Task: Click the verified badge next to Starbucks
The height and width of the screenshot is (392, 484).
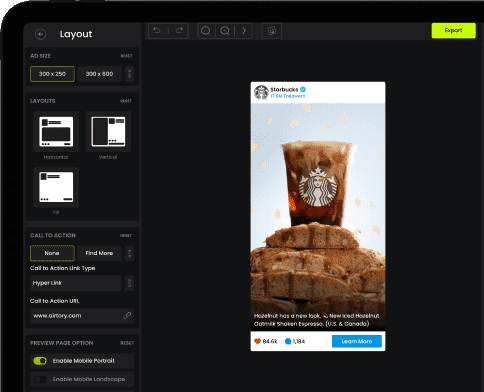Action: [303, 89]
